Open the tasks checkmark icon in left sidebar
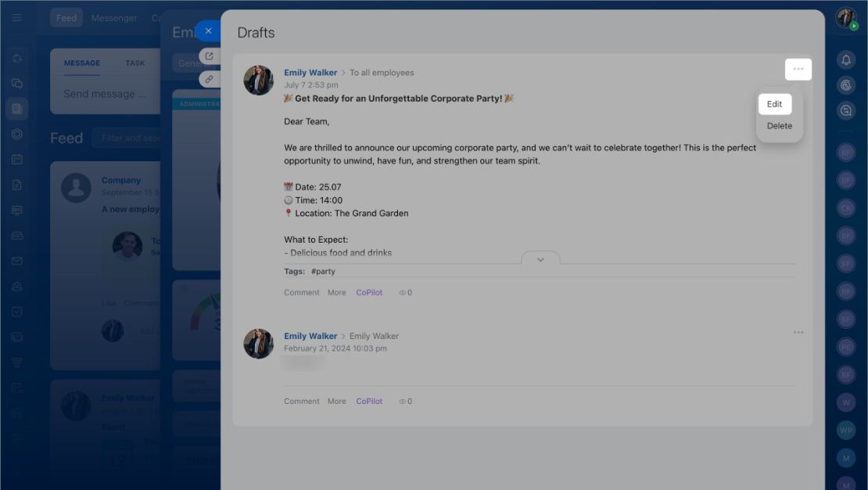Screen dimensions: 868x490 [17, 312]
